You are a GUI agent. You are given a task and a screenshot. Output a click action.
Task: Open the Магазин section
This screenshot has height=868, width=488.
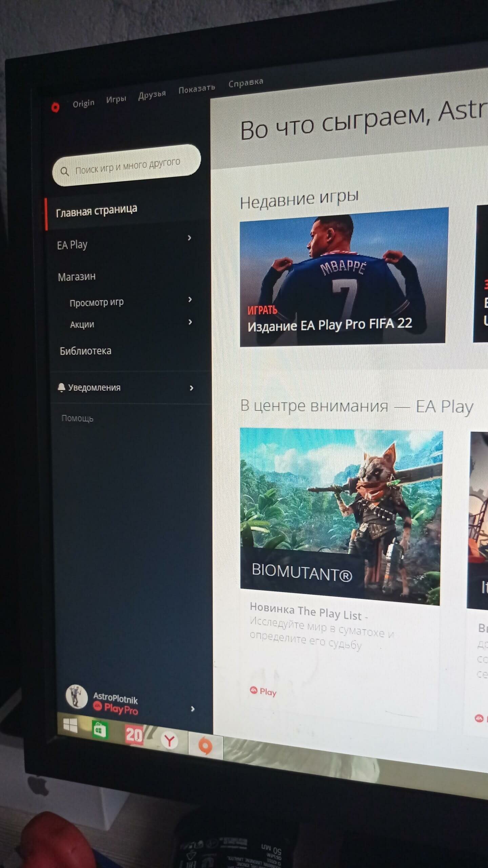(77, 277)
